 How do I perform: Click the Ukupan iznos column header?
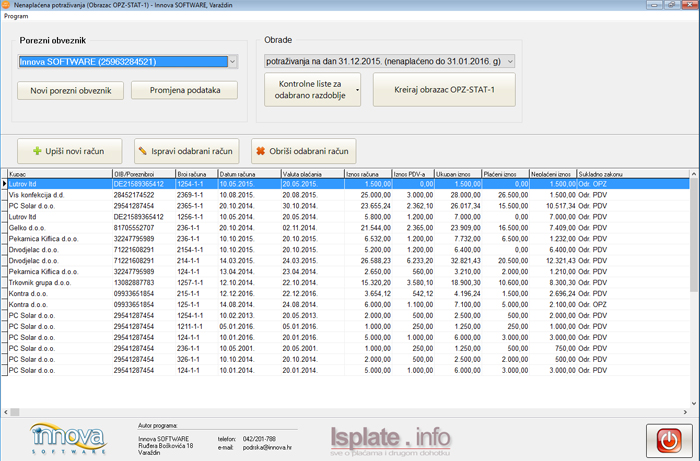coord(458,174)
